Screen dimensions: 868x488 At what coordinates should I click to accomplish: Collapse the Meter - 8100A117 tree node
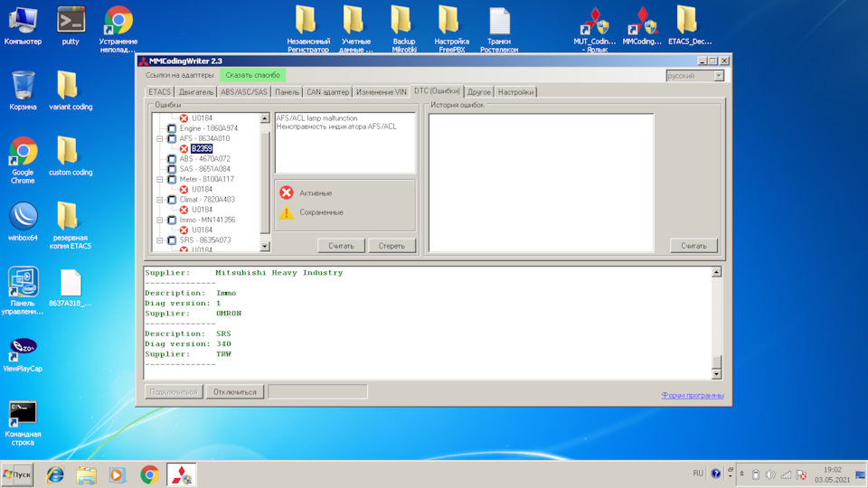(159, 179)
